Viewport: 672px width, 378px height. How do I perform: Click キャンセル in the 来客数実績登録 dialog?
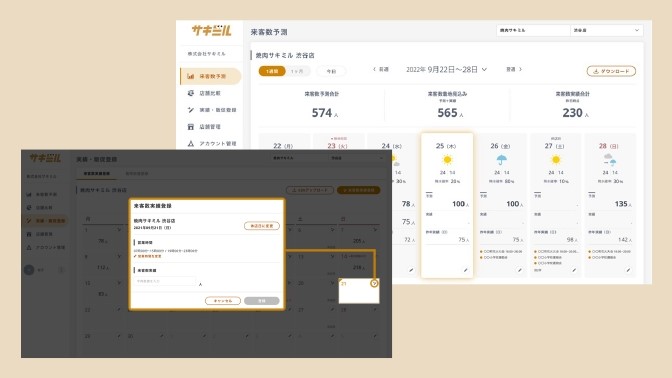(x=223, y=301)
